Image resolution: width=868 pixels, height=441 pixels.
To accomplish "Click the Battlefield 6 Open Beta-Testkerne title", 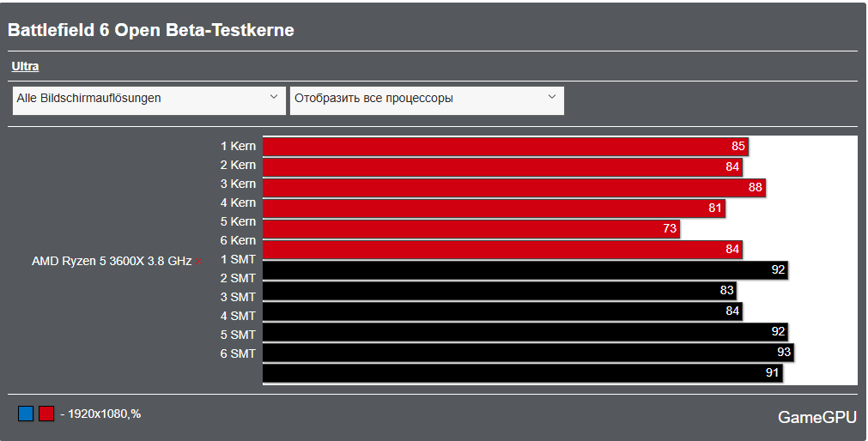I will click(x=150, y=30).
